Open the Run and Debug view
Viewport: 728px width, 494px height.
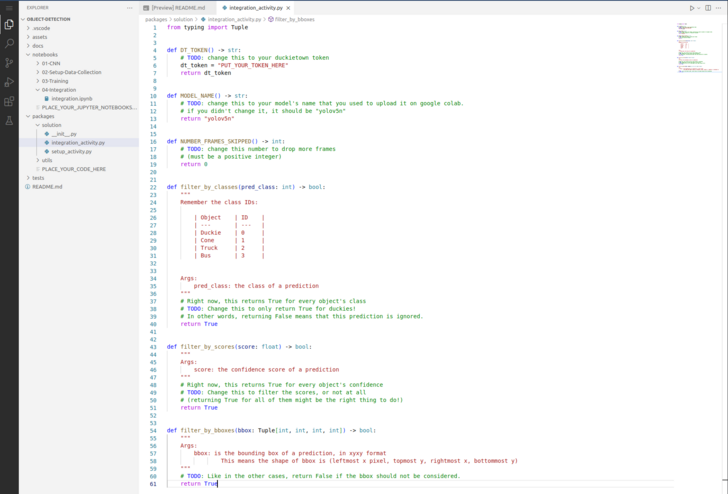(x=9, y=82)
